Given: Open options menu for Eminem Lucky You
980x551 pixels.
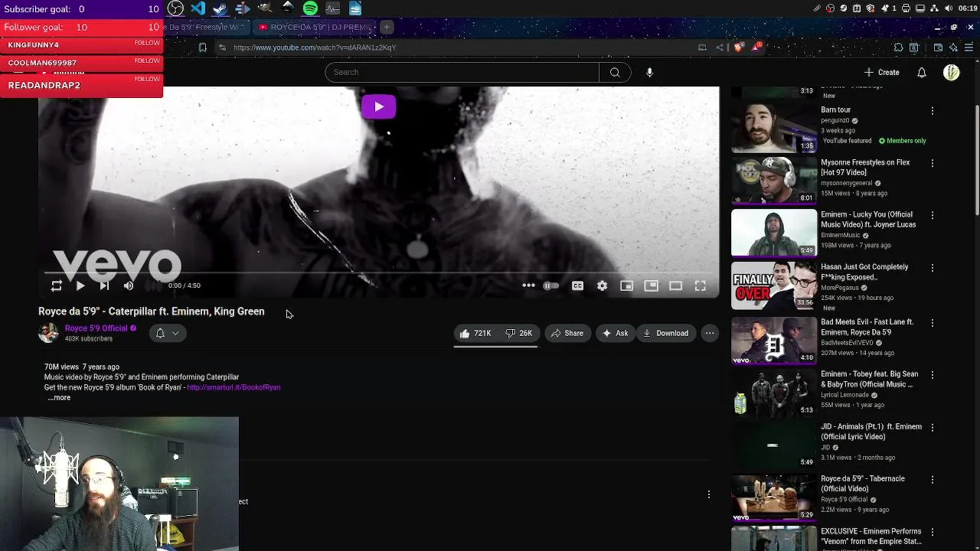Looking at the screenshot, I should 933,216.
